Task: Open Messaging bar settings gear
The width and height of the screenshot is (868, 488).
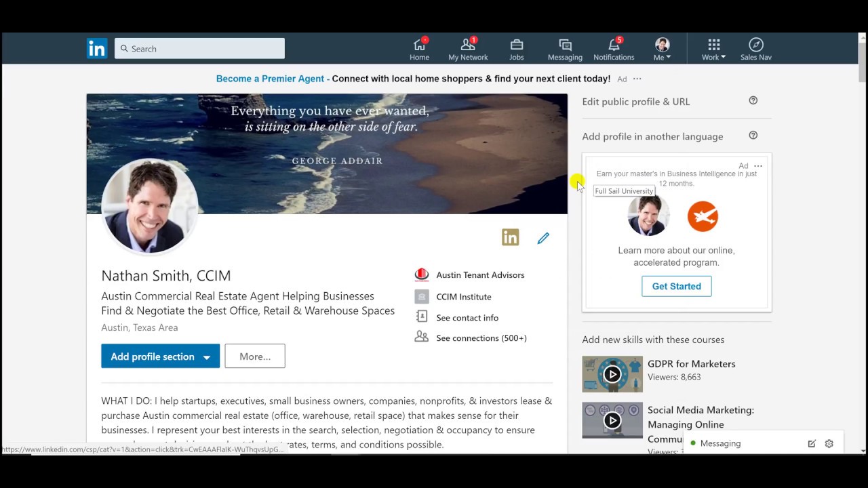Action: pos(829,443)
